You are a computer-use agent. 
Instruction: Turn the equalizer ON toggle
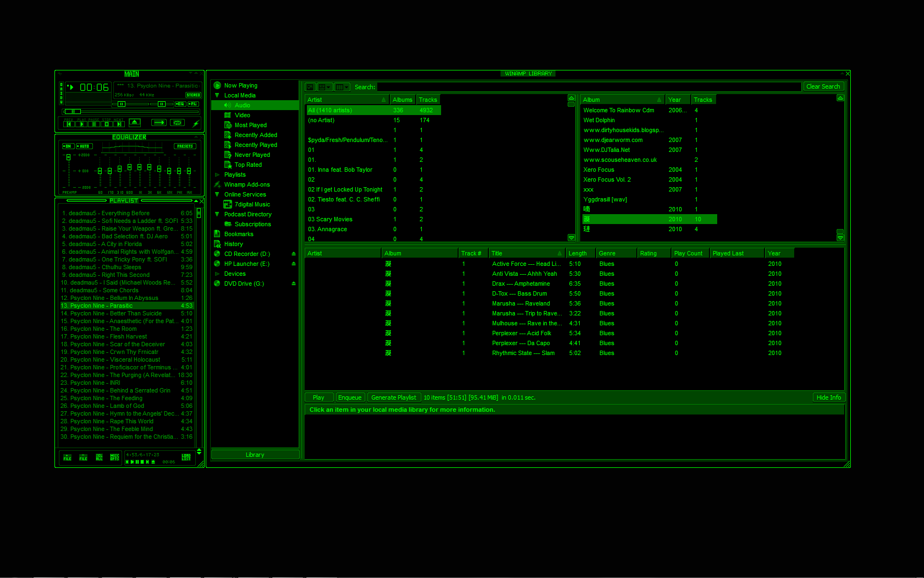[x=68, y=146]
